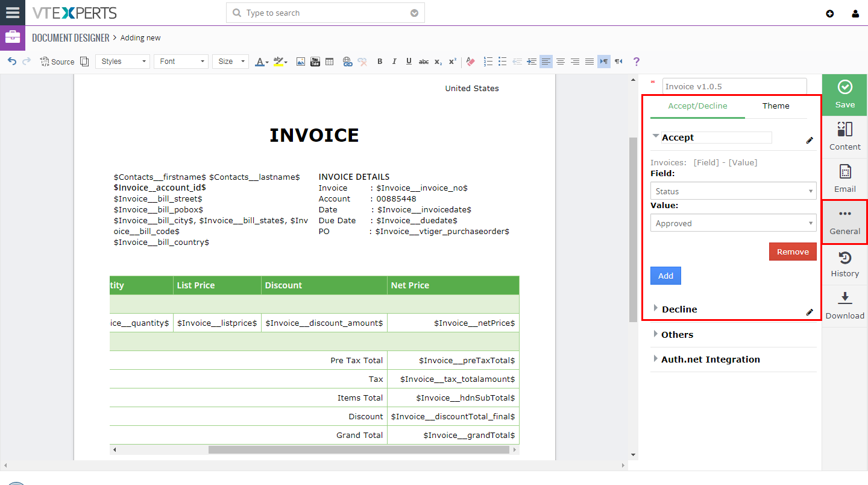
Task: Open the Download sidebar panel
Action: [844, 306]
